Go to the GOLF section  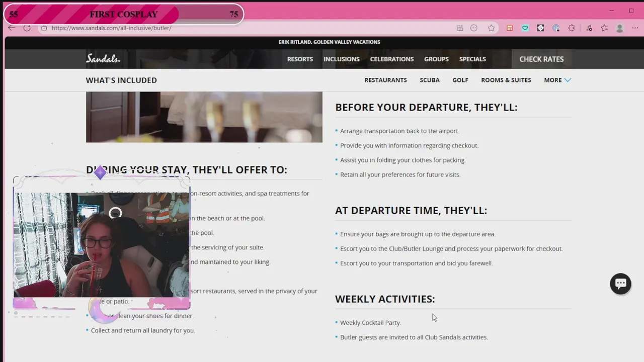460,80
